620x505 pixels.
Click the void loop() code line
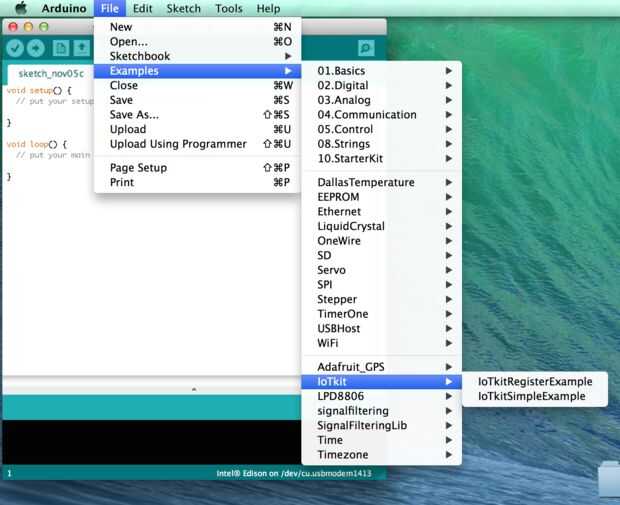tap(37, 144)
